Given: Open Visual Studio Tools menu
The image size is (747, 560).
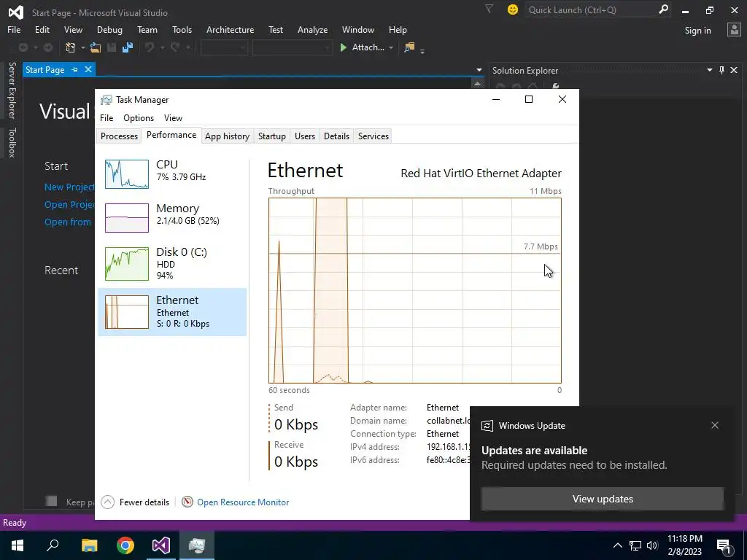Looking at the screenshot, I should click(182, 29).
